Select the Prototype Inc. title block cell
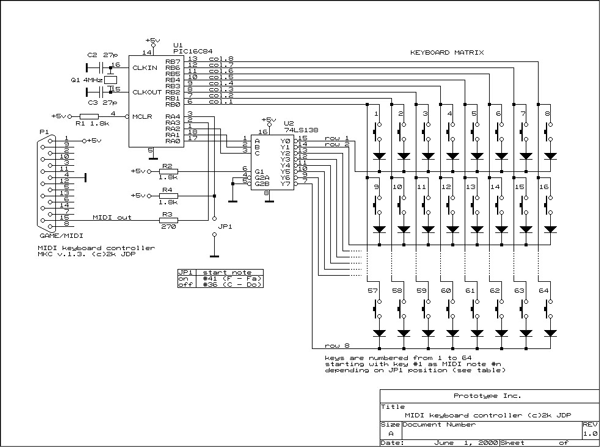 tap(489, 396)
